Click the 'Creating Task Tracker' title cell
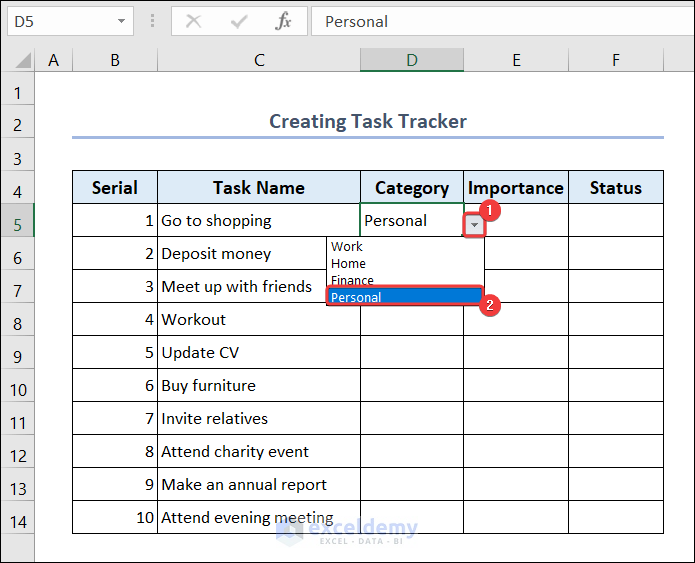Screen dimensions: 695x563 367,122
